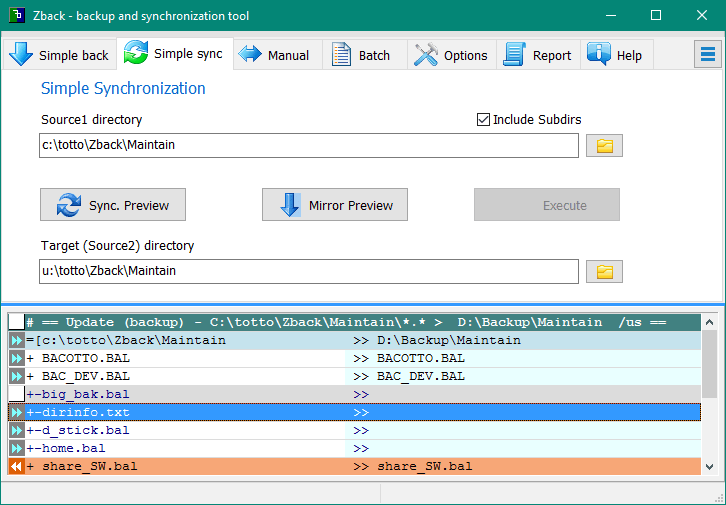
Task: Toggle the direction arrow on d_stick.bal row
Action: [x=16, y=430]
